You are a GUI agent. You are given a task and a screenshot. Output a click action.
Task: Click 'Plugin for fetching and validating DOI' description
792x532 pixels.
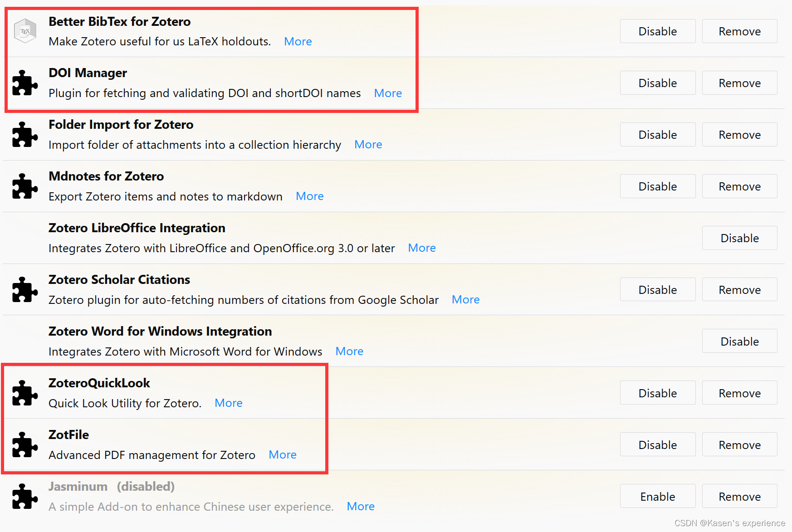[205, 93]
